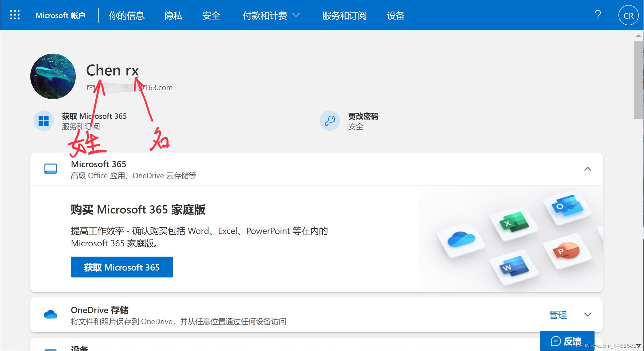Open the CR account avatar menu

628,15
